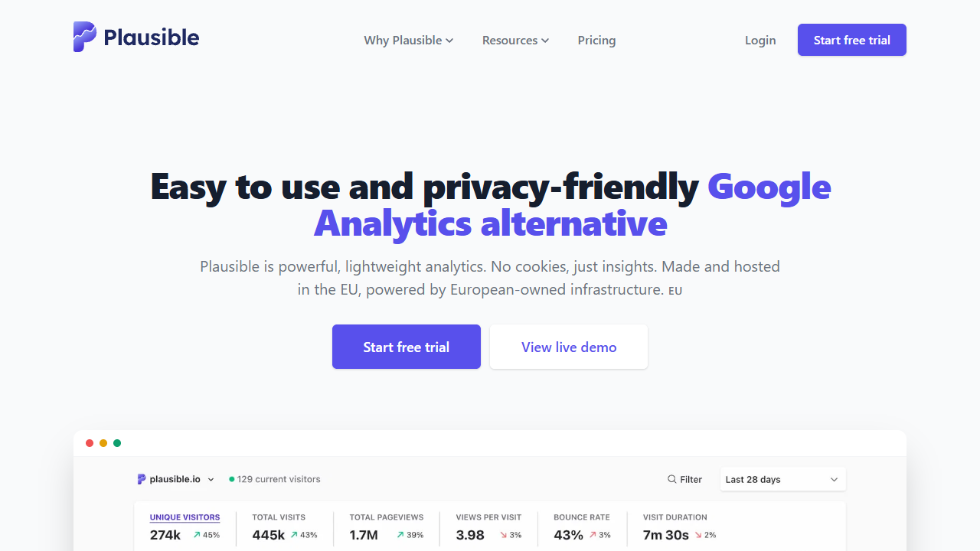Click the EU badge after the tagline
Viewport: 980px width, 551px height.
click(675, 291)
